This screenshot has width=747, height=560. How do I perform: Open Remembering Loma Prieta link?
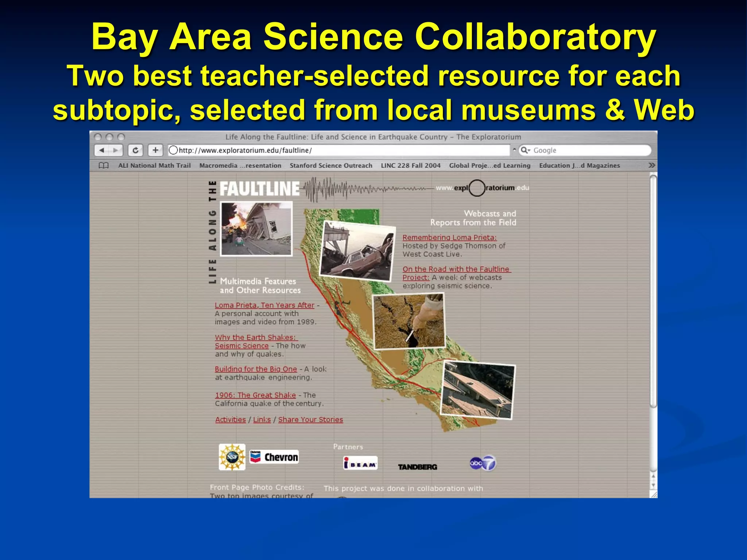[x=449, y=237]
